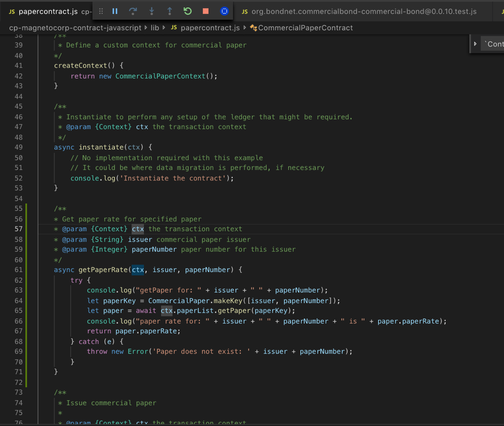Click the Step Over debug button
Image resolution: width=504 pixels, height=426 pixels.
[133, 11]
